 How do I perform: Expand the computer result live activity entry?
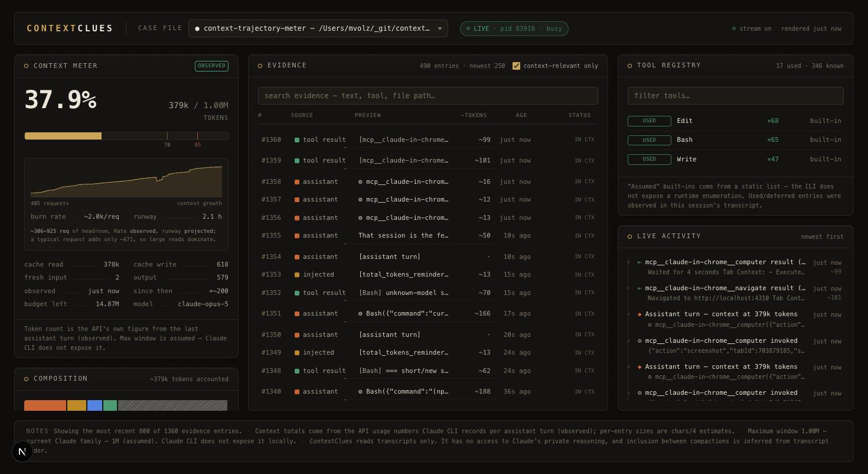(x=735, y=267)
